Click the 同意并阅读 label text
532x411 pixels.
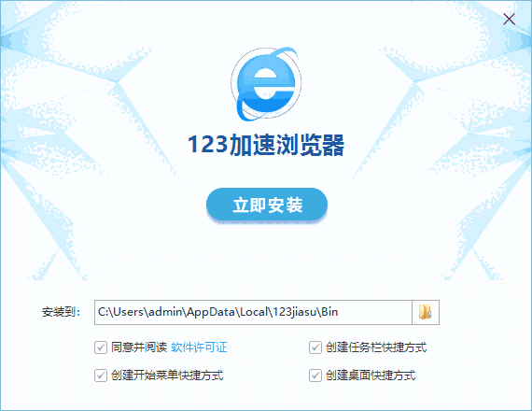tap(139, 347)
